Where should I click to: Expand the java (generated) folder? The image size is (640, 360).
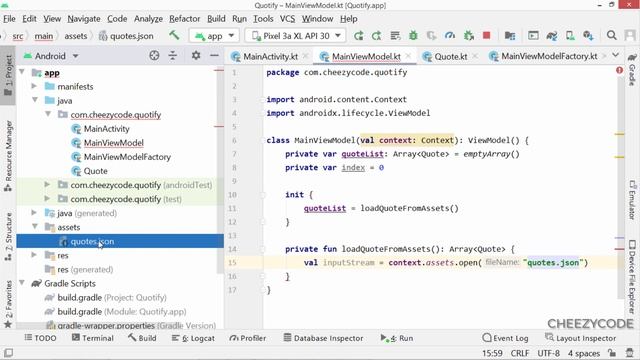(x=34, y=213)
